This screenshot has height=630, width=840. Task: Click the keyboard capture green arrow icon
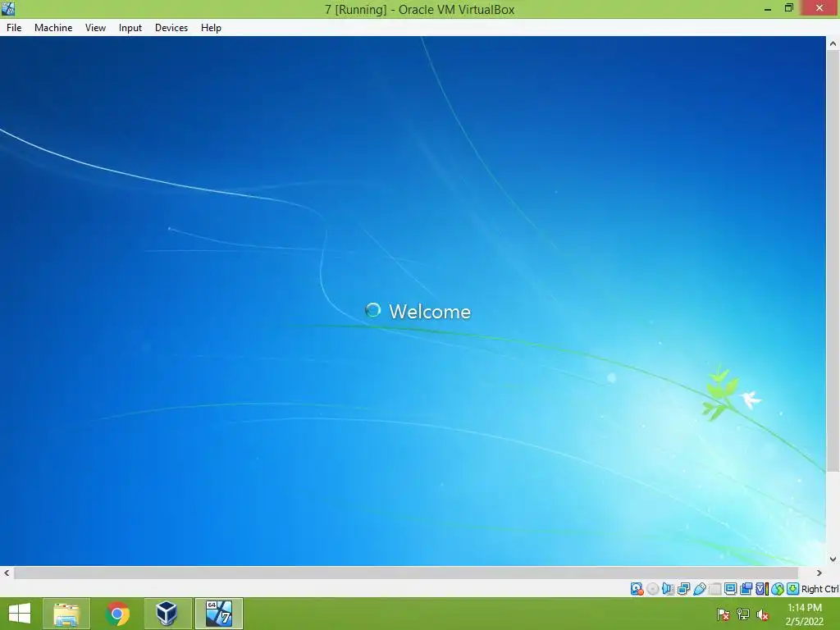pos(793,589)
